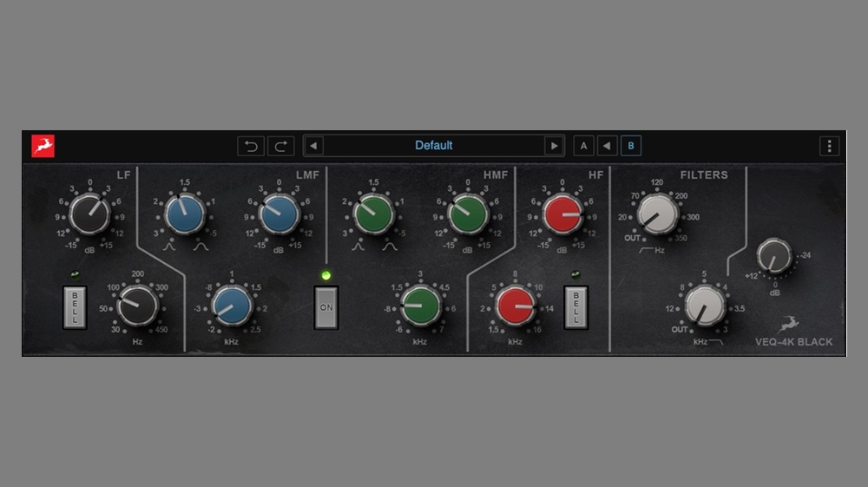
Task: Click the HF frequency kHz red knob
Action: pos(516,306)
